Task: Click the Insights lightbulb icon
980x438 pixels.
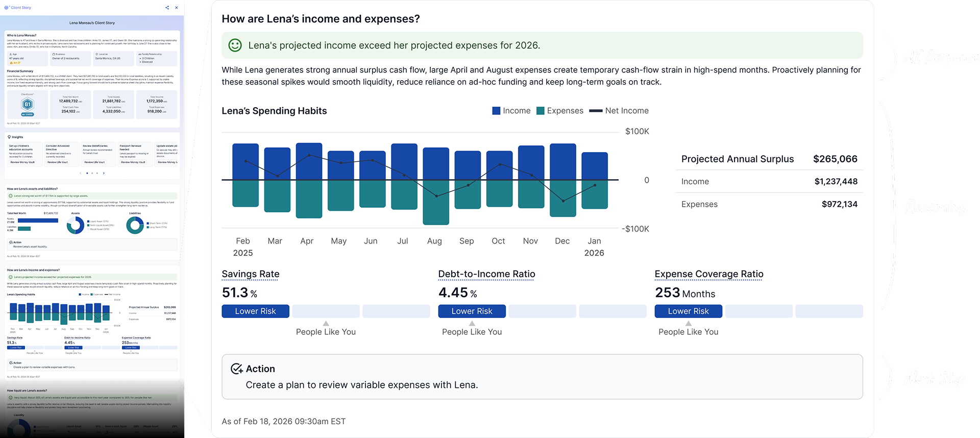Action: [9, 137]
